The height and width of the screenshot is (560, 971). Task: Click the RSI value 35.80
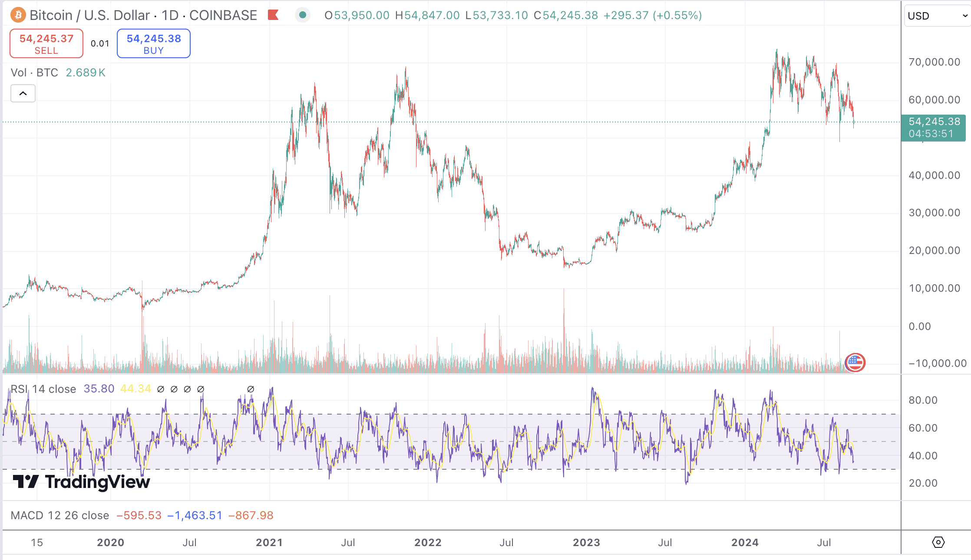(99, 389)
